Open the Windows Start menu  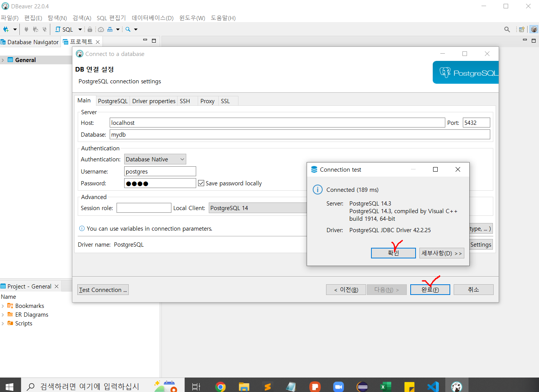(10, 386)
